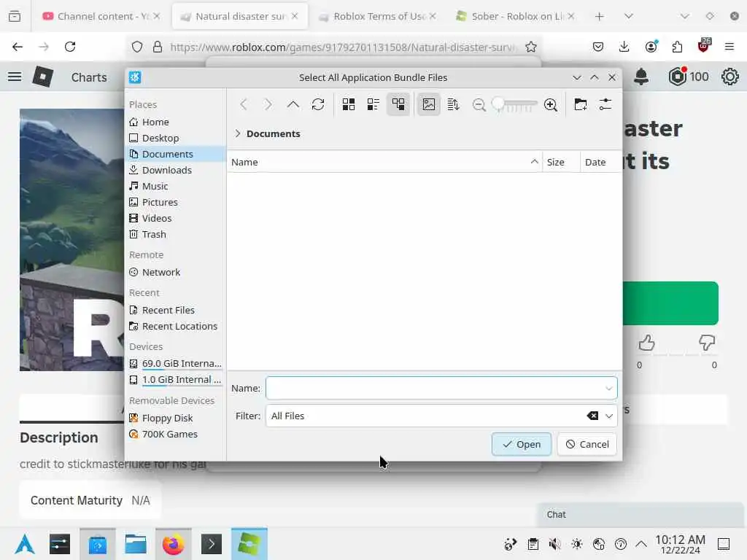Switch to the Roblox Terms of Use tab
The image size is (747, 560).
(377, 16)
